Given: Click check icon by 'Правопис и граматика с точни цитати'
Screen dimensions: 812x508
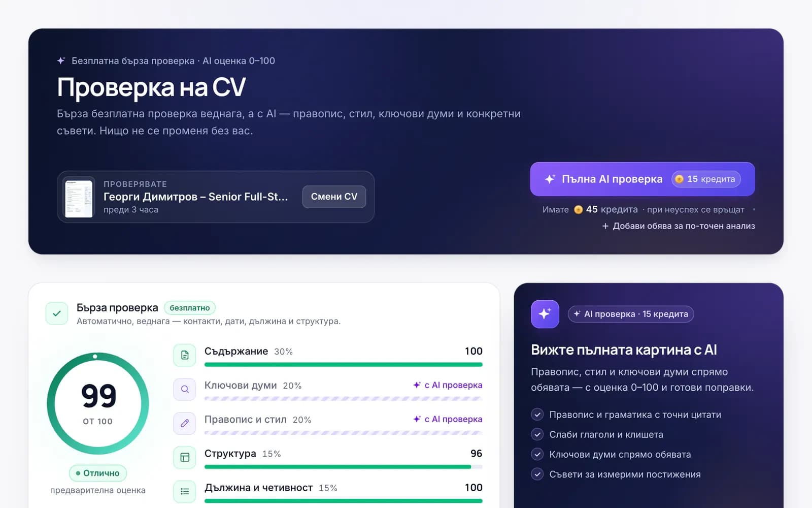Looking at the screenshot, I should click(x=537, y=415).
